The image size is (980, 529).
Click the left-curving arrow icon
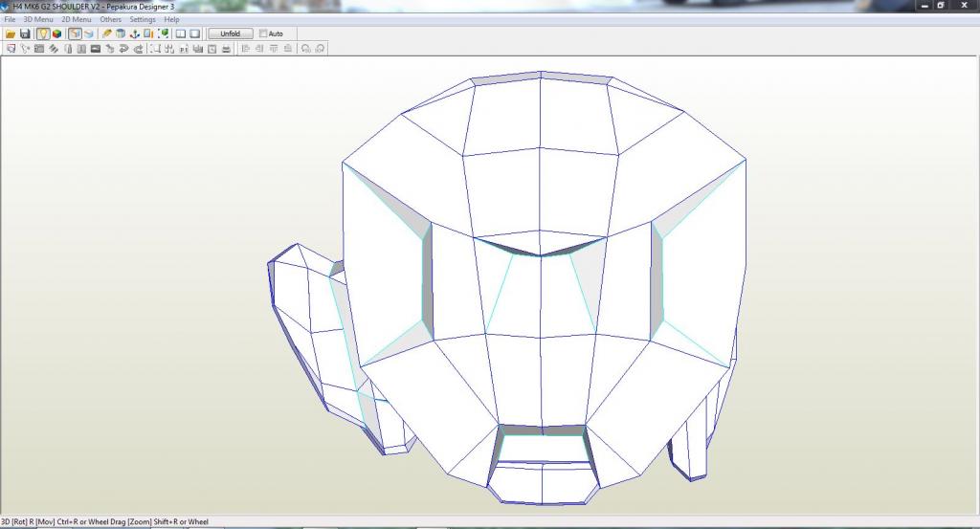pos(123,49)
